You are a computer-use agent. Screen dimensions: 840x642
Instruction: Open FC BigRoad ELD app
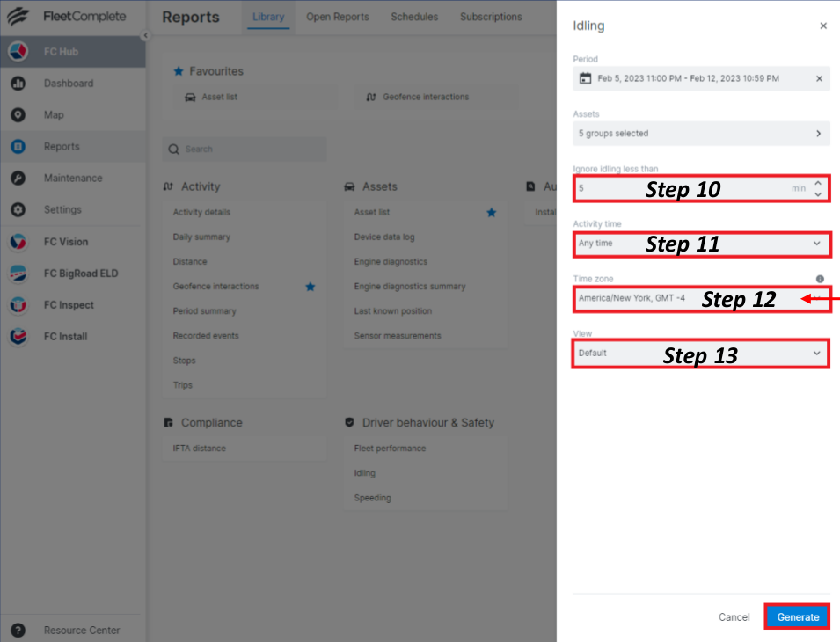(x=18, y=274)
